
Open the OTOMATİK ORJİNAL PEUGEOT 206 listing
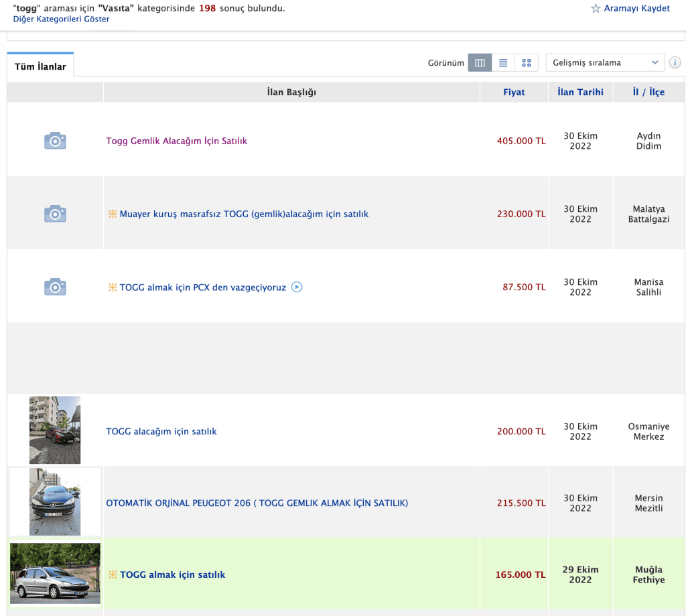tap(257, 503)
